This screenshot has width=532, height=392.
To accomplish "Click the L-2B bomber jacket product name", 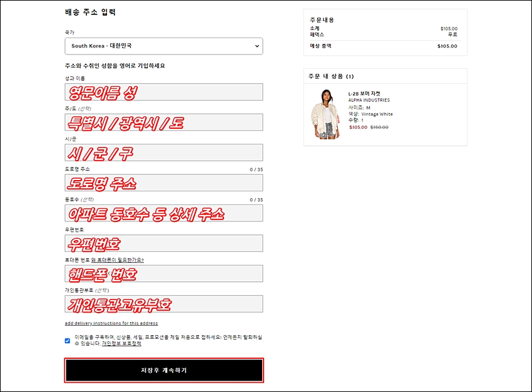I will point(364,94).
